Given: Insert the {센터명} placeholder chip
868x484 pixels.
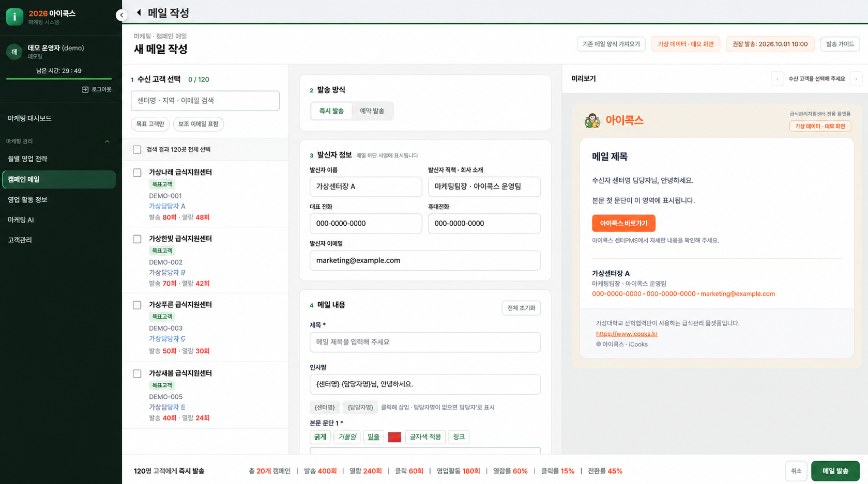Looking at the screenshot, I should [325, 408].
